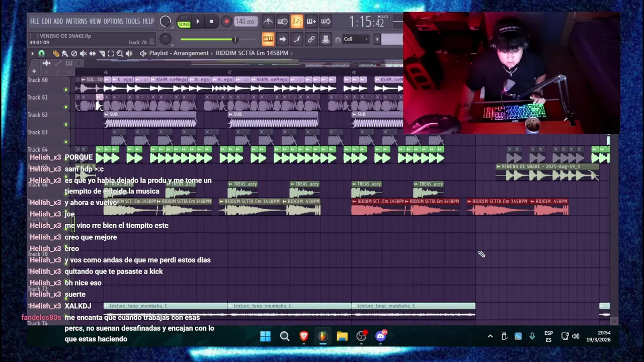Open the RIDDIM SCTTA Em 145BPM selector

[x=252, y=53]
